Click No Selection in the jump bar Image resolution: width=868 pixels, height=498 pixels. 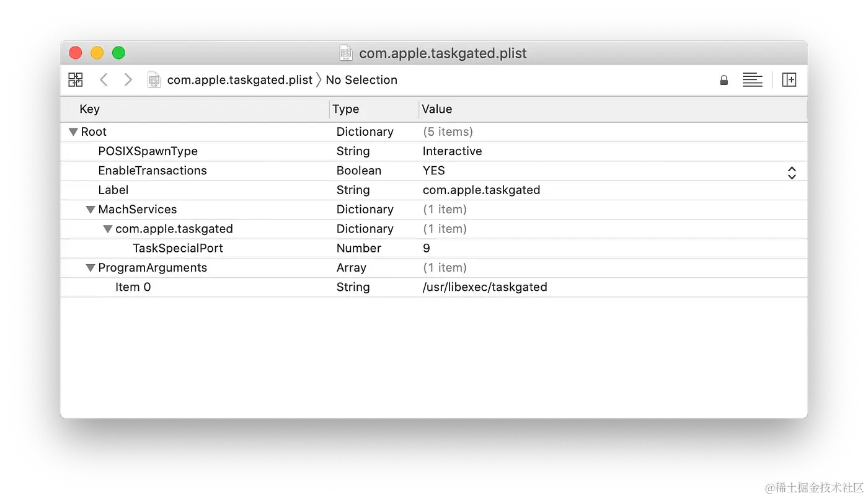point(361,80)
